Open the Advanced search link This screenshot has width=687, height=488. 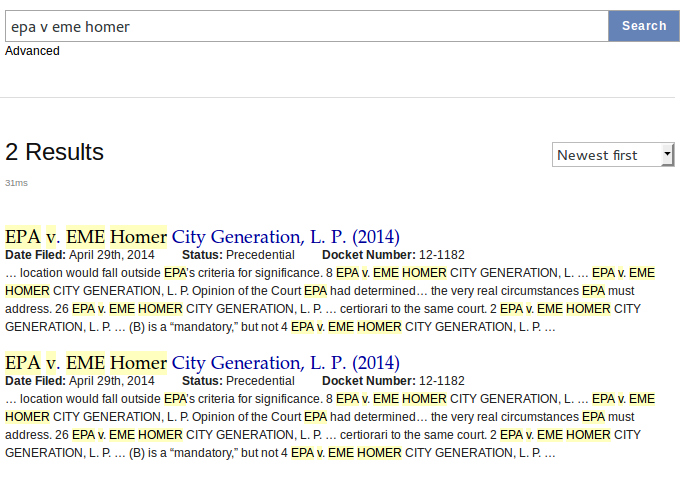pos(32,51)
